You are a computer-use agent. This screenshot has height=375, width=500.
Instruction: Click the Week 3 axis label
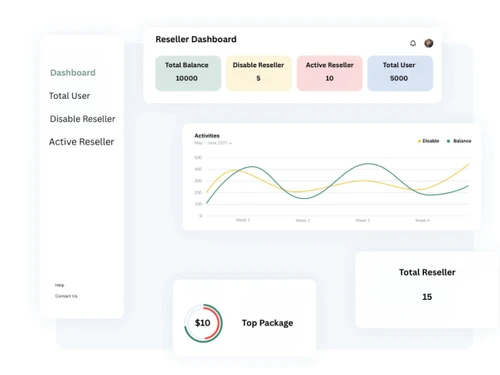tap(363, 220)
